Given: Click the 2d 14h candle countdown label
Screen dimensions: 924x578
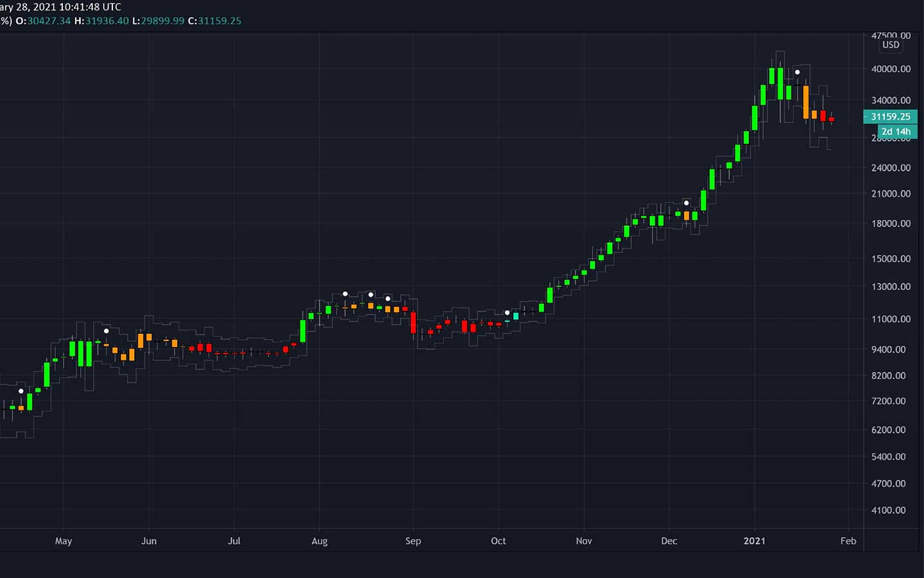Looking at the screenshot, I should click(896, 132).
